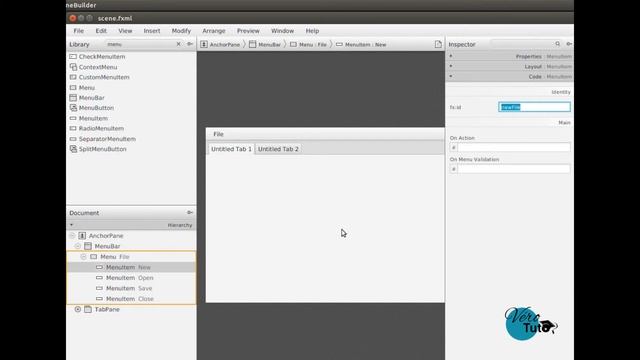Open the Insert menu
640x360 pixels.
(x=152, y=31)
